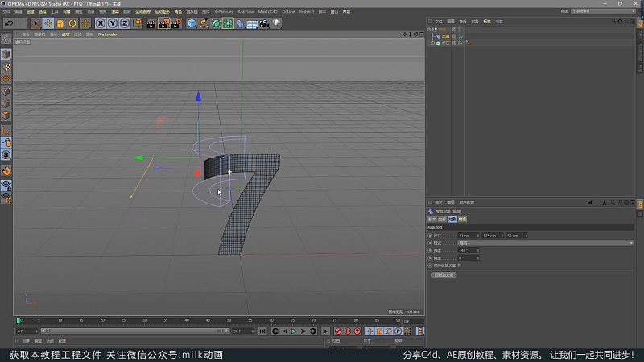Click the orange magnet workplane icon
This screenshot has width=644, height=362.
tap(6, 171)
